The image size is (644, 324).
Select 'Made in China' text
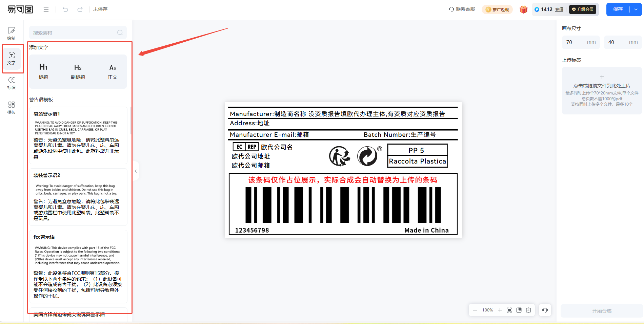tap(426, 230)
